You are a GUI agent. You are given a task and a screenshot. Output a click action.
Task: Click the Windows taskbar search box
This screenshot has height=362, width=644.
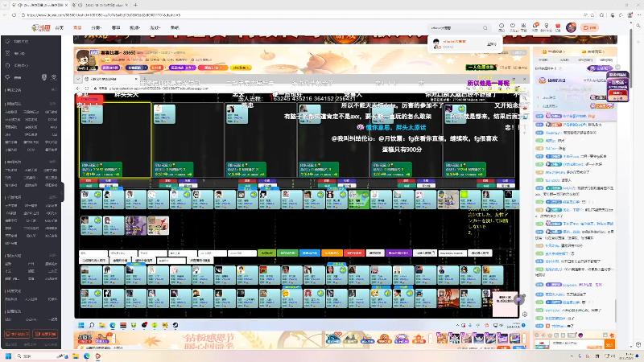(41, 356)
